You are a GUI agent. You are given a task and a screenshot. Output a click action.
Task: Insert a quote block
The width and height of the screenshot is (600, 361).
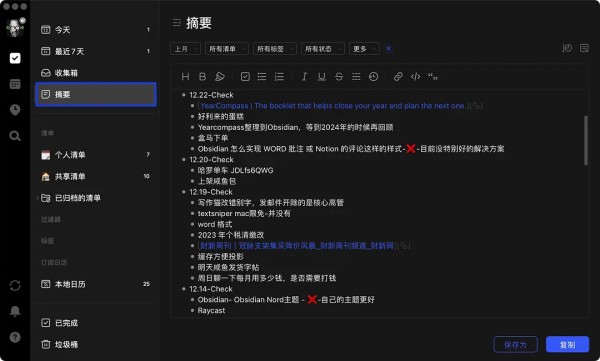[x=433, y=77]
